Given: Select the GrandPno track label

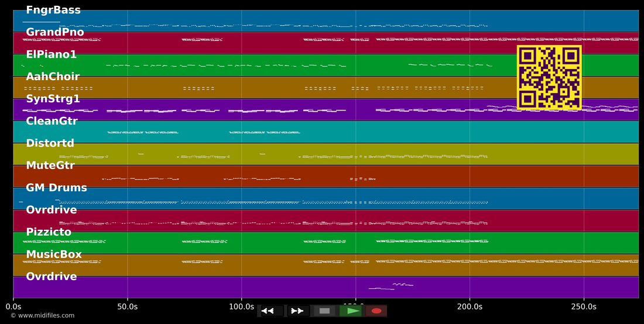Looking at the screenshot, I should pyautogui.click(x=55, y=32).
